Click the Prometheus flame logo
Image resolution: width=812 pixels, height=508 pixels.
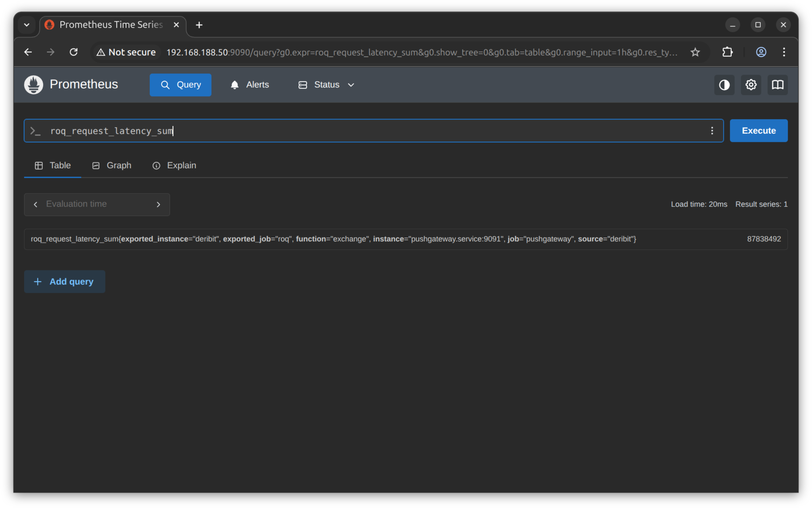pyautogui.click(x=34, y=85)
